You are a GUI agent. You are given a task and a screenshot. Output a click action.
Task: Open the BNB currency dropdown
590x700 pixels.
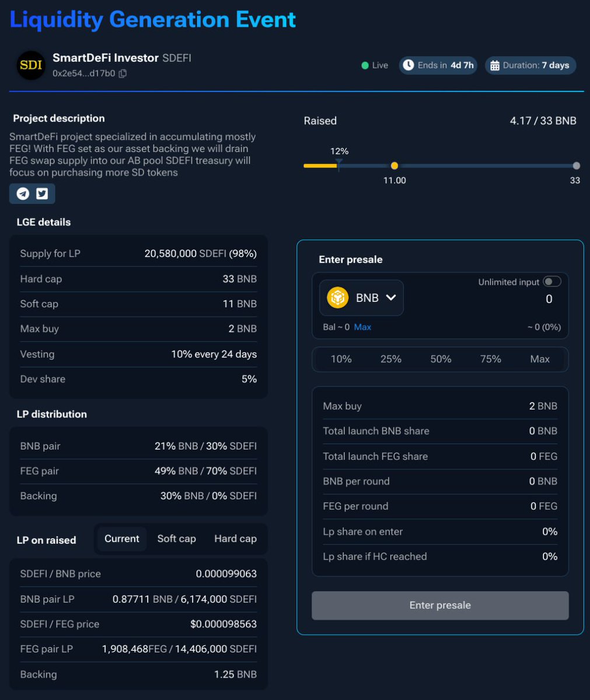tap(361, 297)
